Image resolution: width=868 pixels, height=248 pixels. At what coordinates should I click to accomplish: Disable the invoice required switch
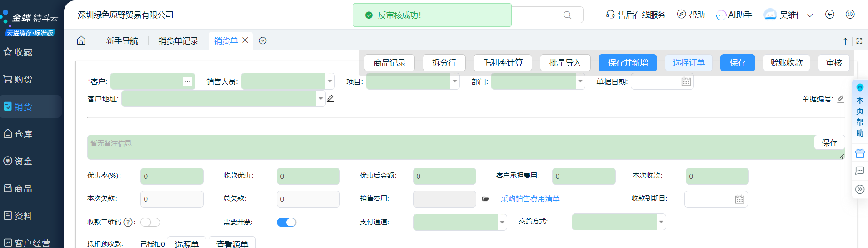pyautogui.click(x=286, y=222)
